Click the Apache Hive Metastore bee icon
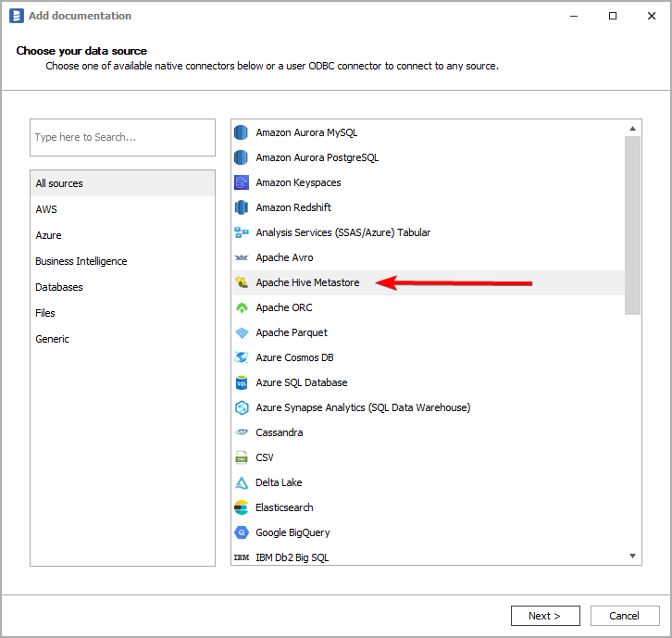Screen dimensions: 672x638 tap(242, 282)
